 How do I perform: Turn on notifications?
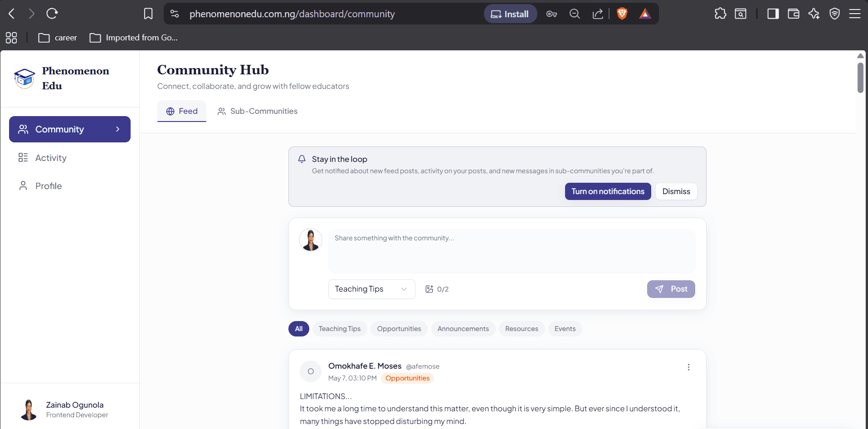point(608,191)
